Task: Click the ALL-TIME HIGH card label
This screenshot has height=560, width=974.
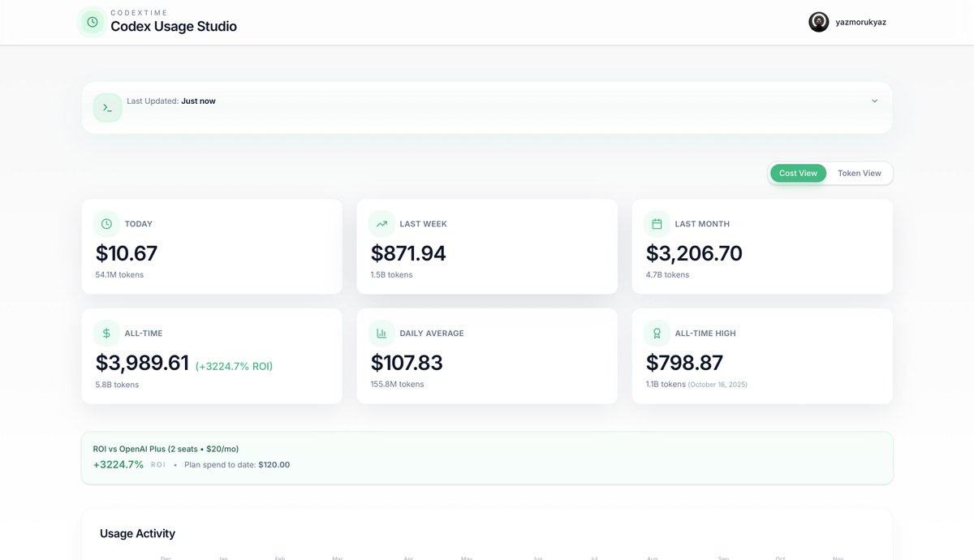Action: click(705, 334)
